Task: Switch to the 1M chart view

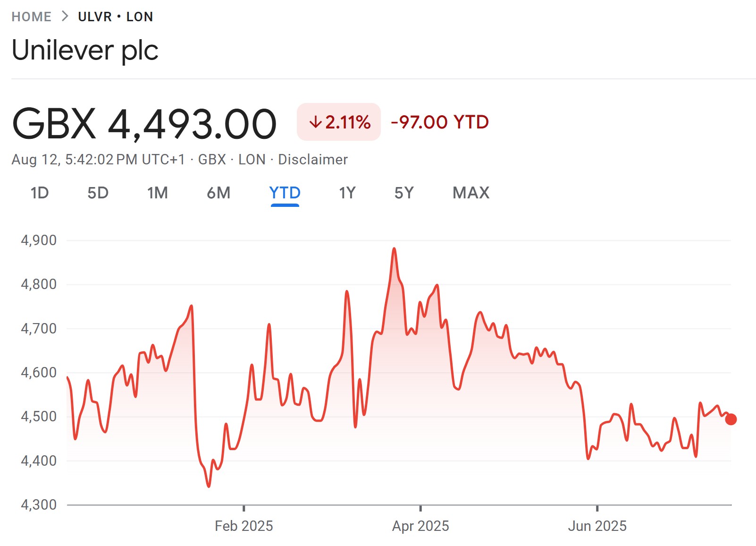Action: (158, 193)
